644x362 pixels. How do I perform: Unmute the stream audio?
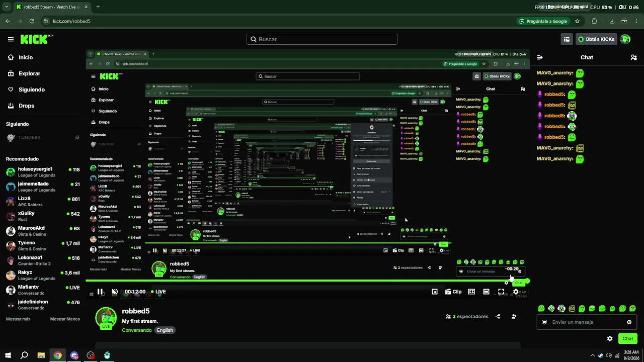[x=115, y=292]
